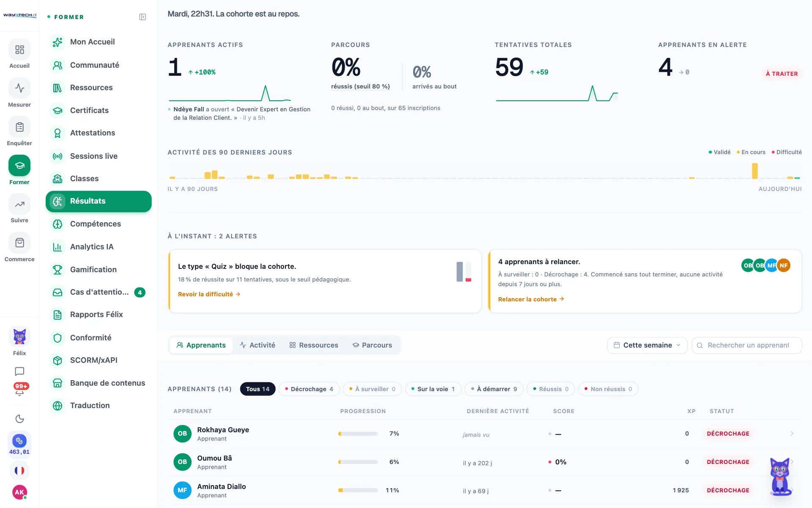The width and height of the screenshot is (812, 508).
Task: Switch to the Ressources tab
Action: click(x=314, y=345)
